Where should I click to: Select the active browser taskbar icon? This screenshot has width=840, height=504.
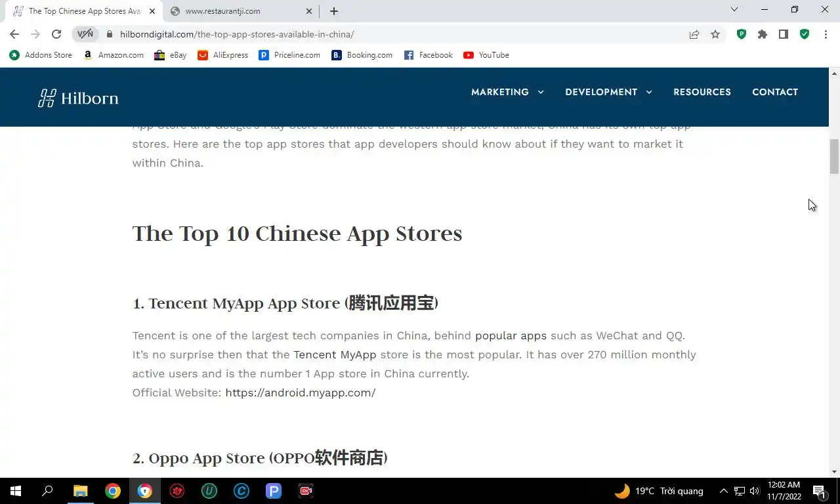pyautogui.click(x=145, y=491)
